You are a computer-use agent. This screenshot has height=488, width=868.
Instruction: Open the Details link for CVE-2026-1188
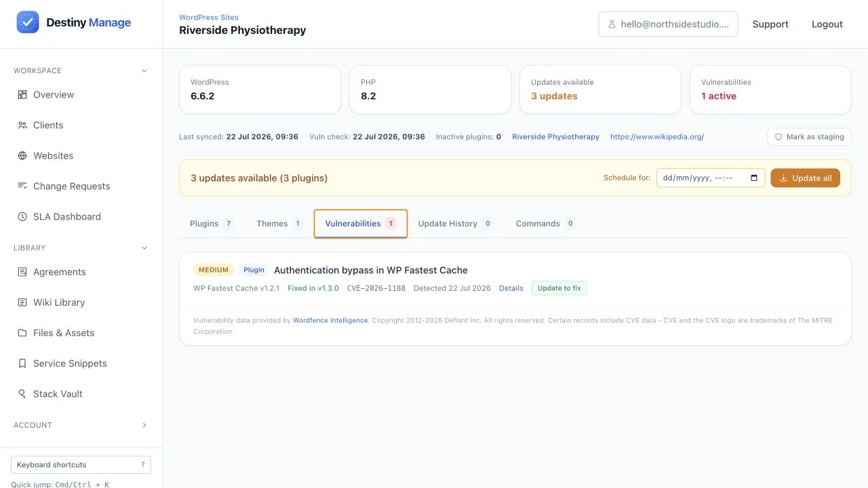511,288
